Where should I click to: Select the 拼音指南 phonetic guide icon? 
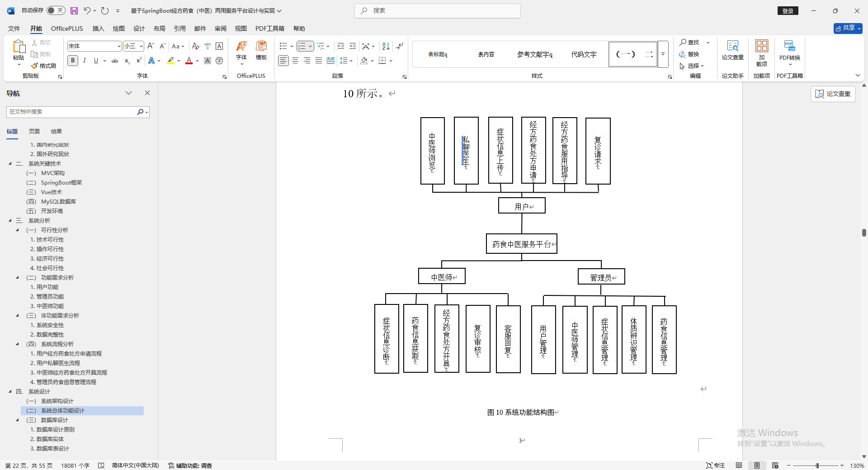pyautogui.click(x=207, y=46)
